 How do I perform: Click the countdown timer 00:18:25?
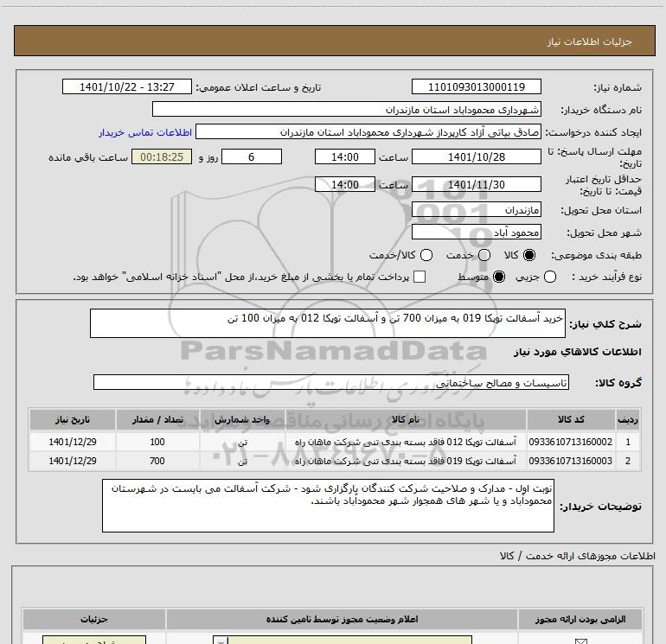pos(162,157)
